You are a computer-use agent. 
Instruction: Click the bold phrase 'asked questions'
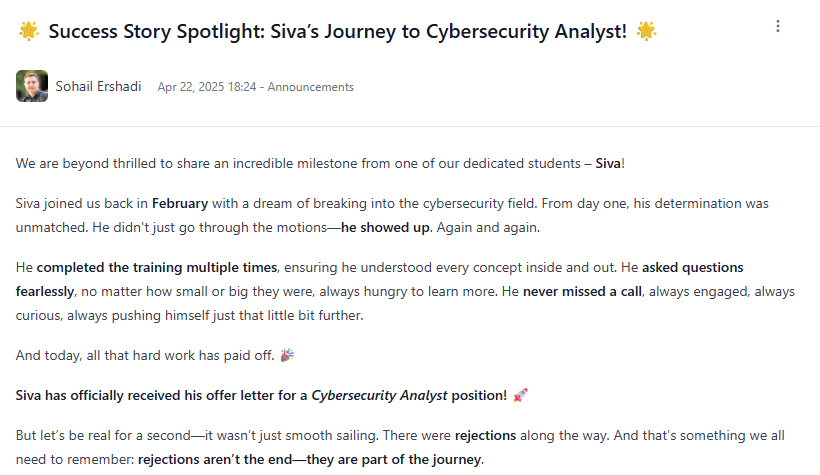pyautogui.click(x=692, y=267)
